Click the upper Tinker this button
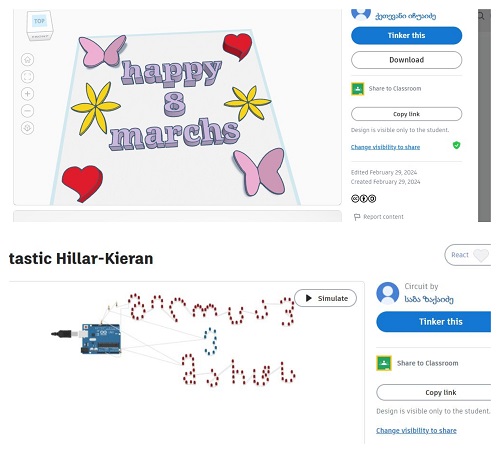 406,35
